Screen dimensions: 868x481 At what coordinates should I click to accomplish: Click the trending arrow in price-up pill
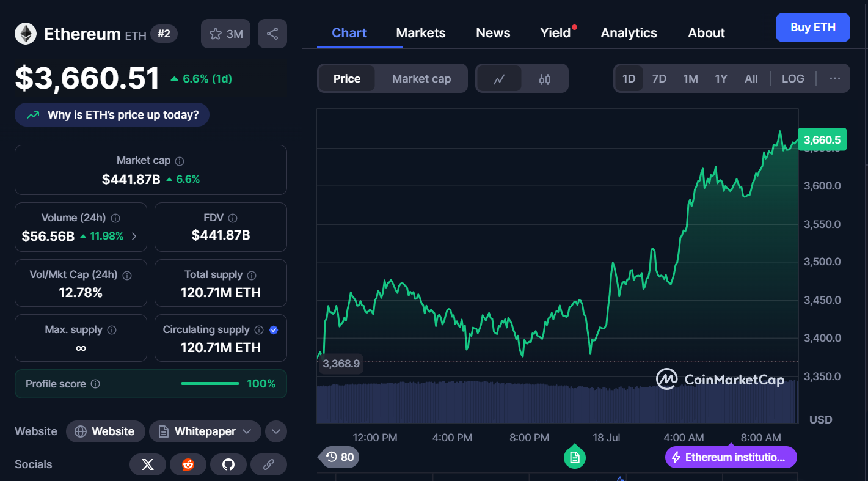pyautogui.click(x=33, y=115)
